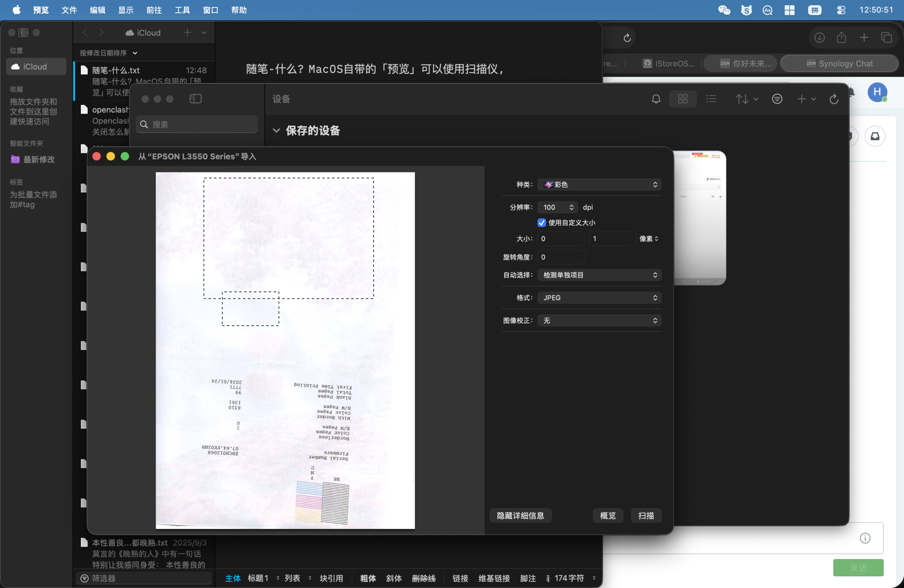Switch to the Synology Chat tab

[839, 64]
